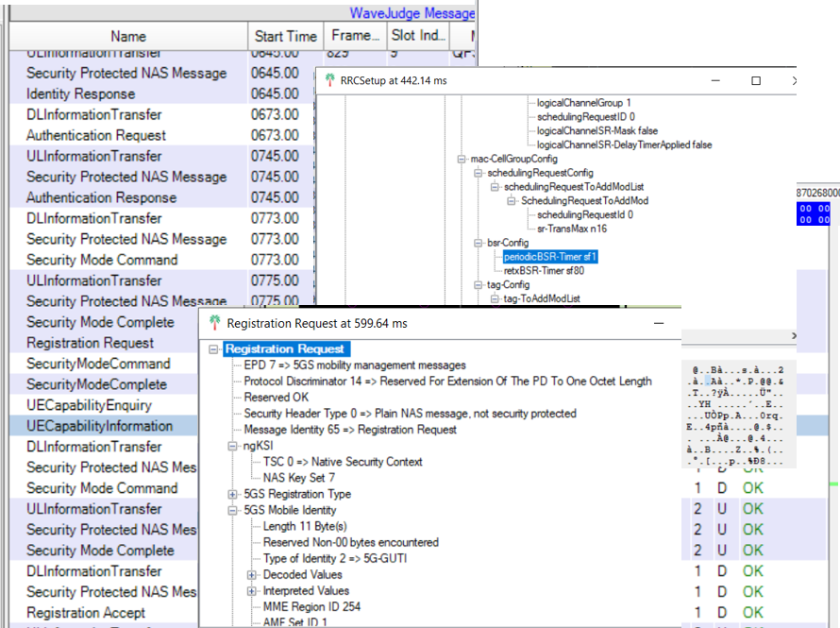Screen dimensions: 840x628
Task: Expand the 5GS Registration Type node
Action: [x=233, y=494]
